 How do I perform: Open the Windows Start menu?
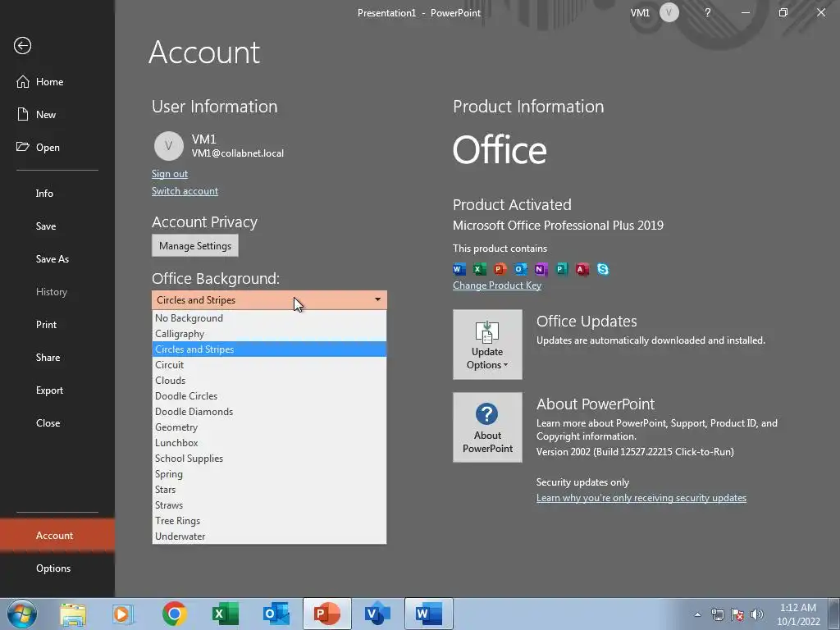coord(22,614)
